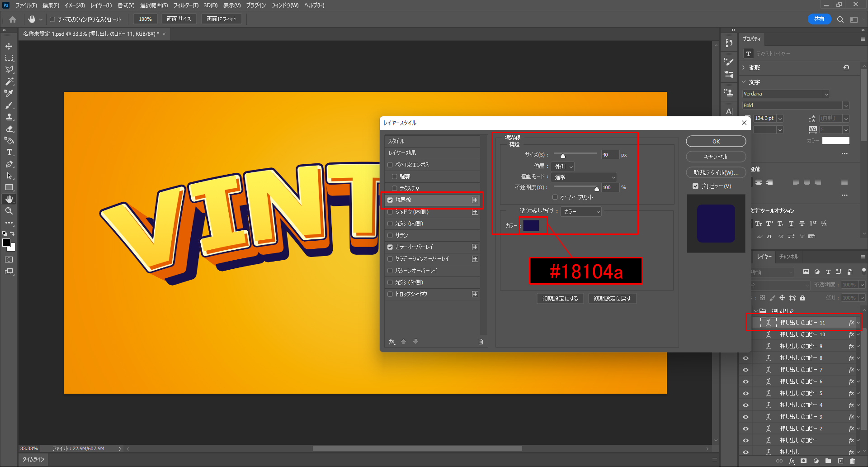Click the 新規スタイル button

click(x=716, y=172)
